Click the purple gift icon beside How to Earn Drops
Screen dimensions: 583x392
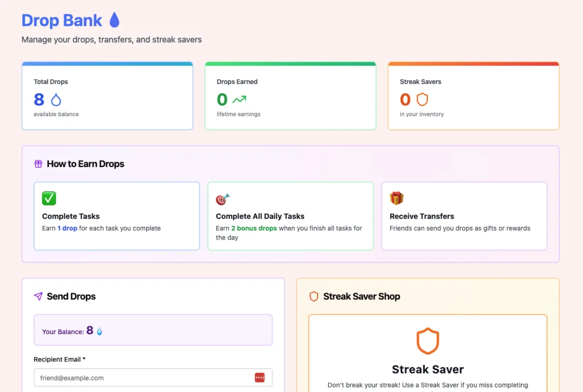[x=38, y=164]
